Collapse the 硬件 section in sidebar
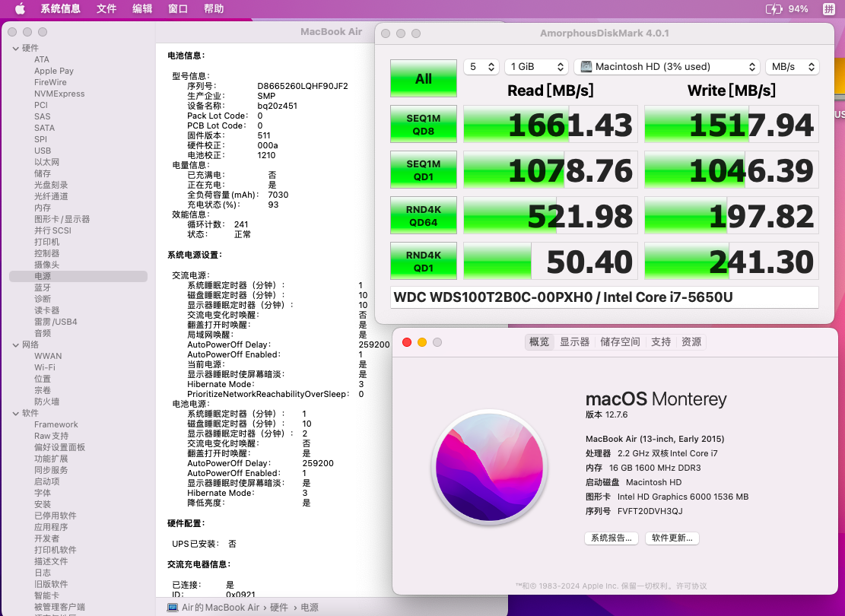 (x=16, y=49)
